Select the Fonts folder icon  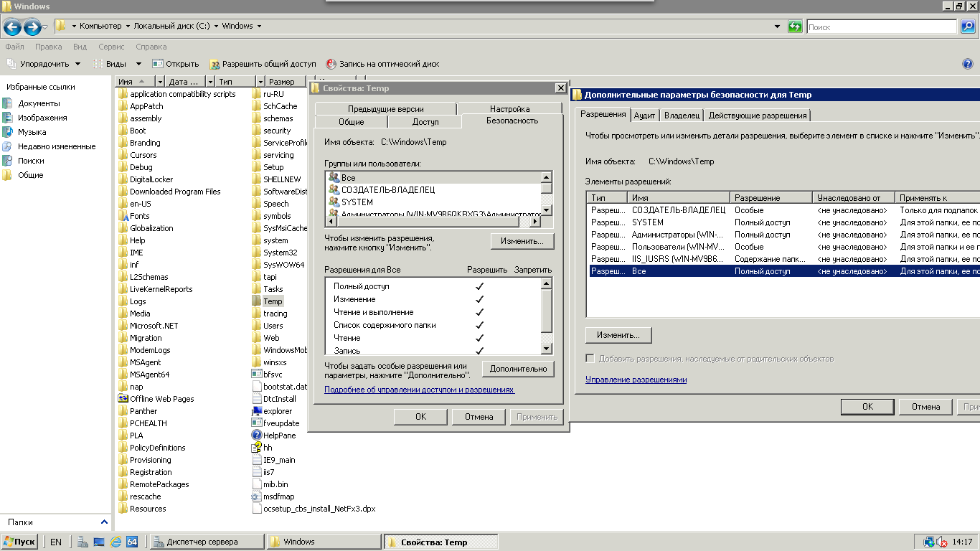pyautogui.click(x=123, y=216)
